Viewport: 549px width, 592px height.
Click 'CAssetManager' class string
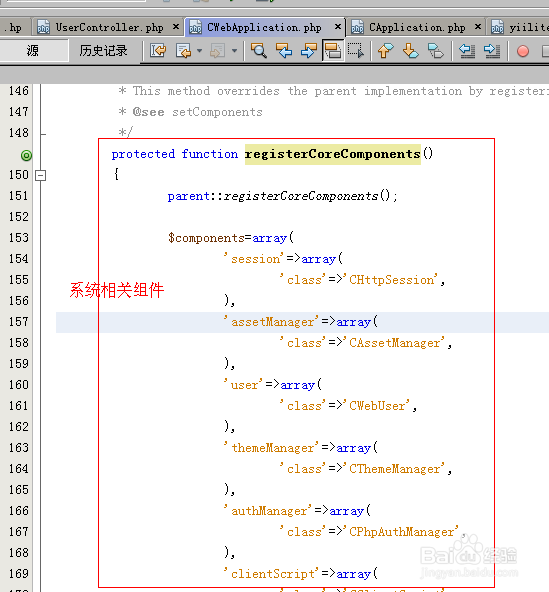tap(393, 343)
